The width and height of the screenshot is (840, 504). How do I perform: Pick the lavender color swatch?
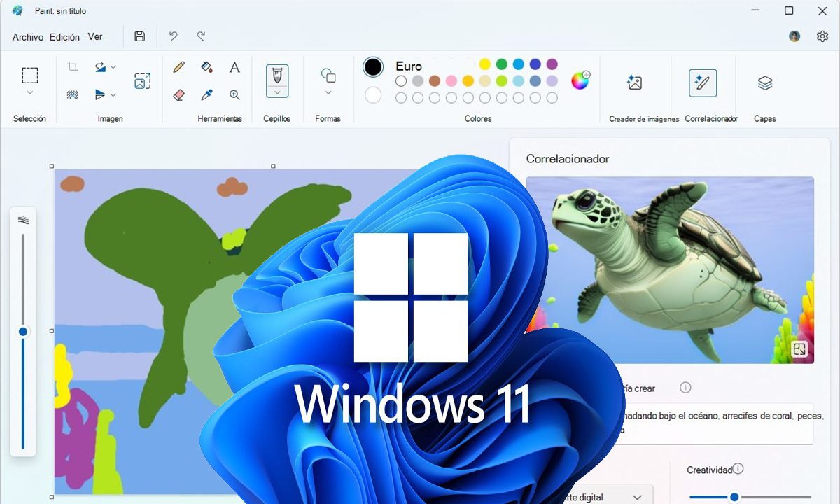point(552,81)
